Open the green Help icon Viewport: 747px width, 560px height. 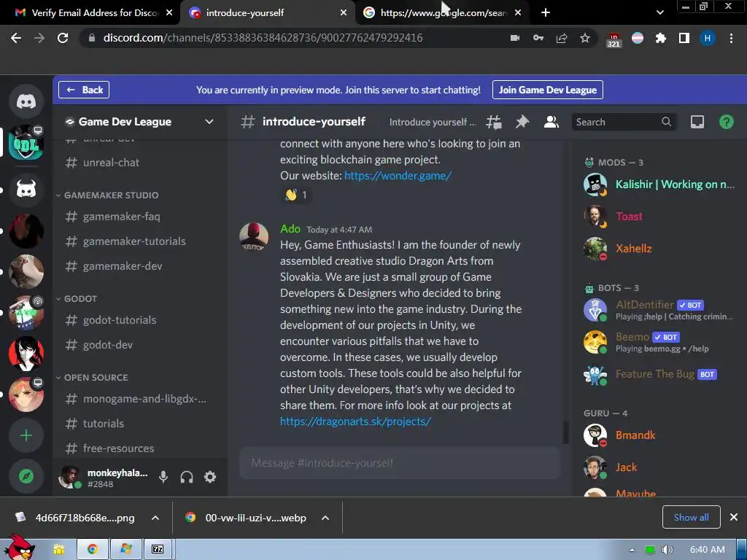click(x=726, y=122)
